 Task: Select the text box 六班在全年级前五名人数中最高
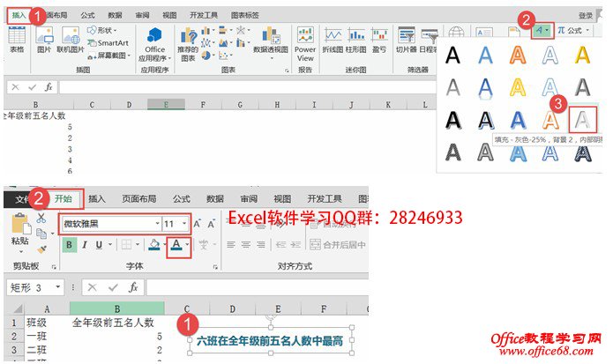point(271,340)
